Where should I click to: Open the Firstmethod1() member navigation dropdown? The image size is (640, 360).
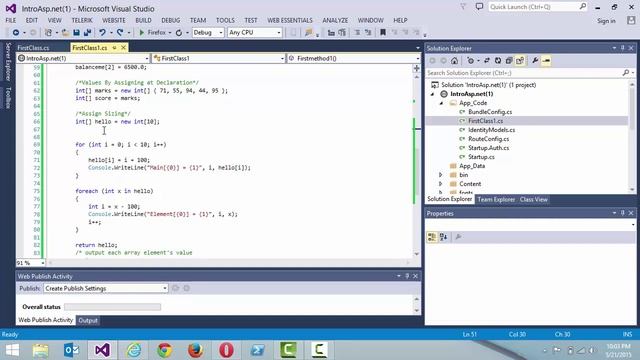[418, 58]
